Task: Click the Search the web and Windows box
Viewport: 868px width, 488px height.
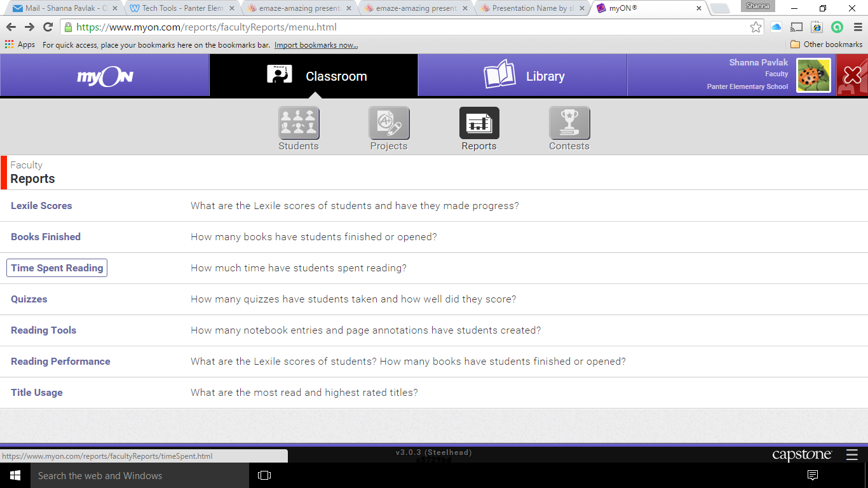Action: (140, 475)
